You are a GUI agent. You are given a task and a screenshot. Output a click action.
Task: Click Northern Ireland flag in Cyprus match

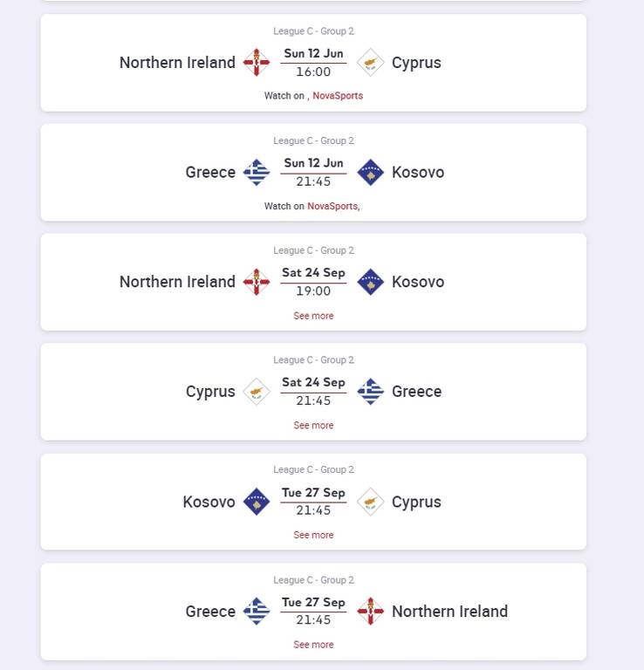point(257,63)
